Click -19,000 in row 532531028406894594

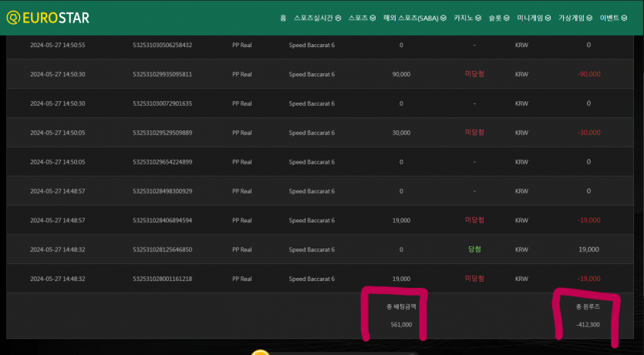coord(588,220)
